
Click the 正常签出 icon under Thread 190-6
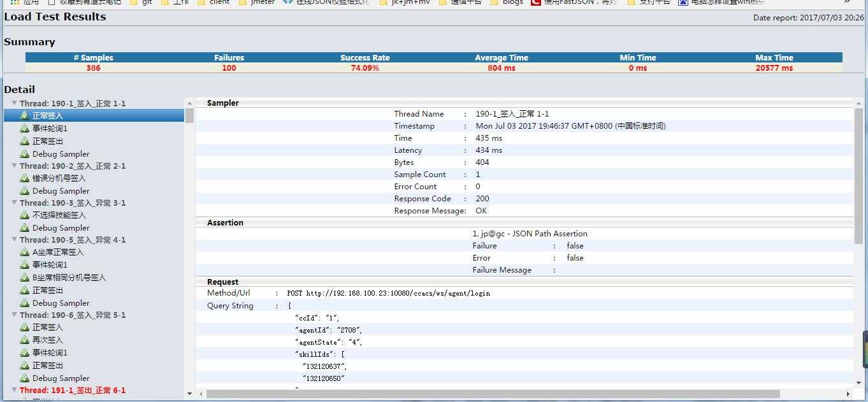(x=25, y=366)
